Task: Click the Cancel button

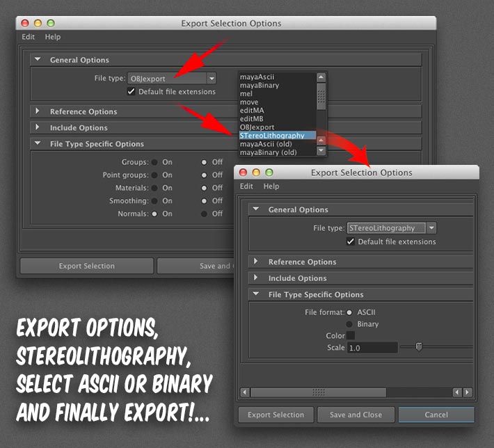Action: point(436,415)
